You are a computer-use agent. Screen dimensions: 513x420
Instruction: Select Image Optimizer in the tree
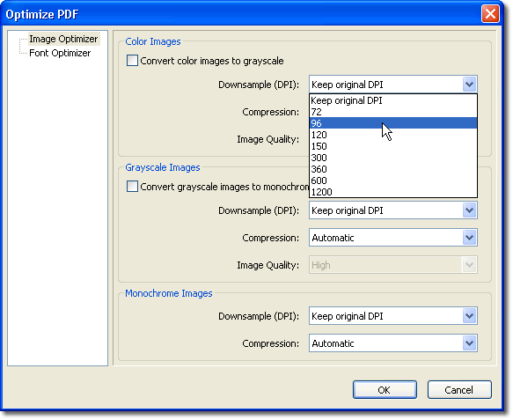click(63, 39)
